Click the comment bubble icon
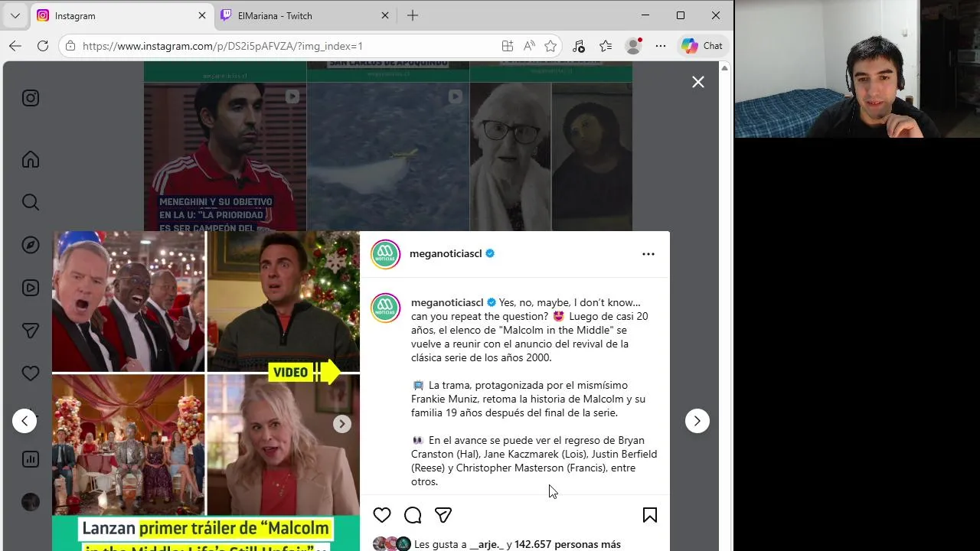Image resolution: width=980 pixels, height=551 pixels. point(413,515)
